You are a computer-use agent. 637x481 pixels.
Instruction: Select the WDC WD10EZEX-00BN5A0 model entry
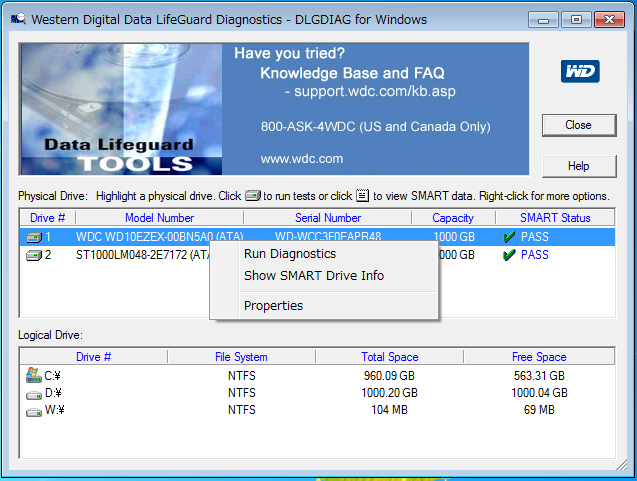click(x=159, y=236)
